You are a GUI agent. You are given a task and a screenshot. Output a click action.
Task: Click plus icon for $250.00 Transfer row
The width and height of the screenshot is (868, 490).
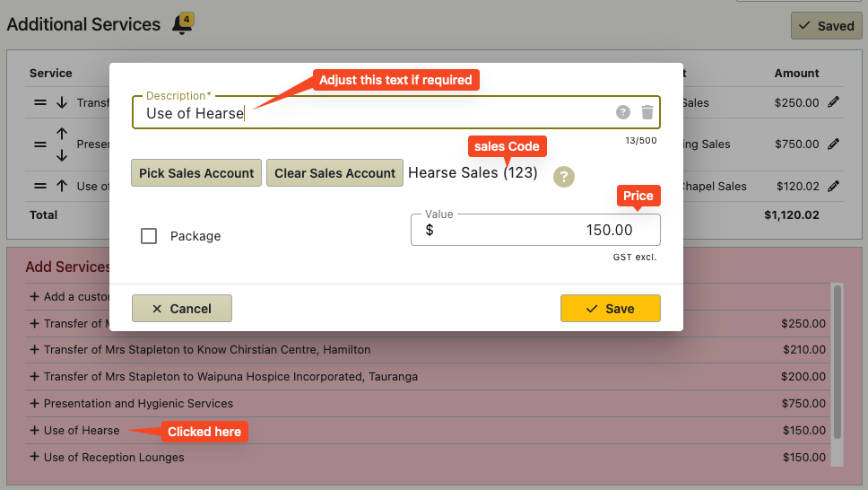point(34,323)
